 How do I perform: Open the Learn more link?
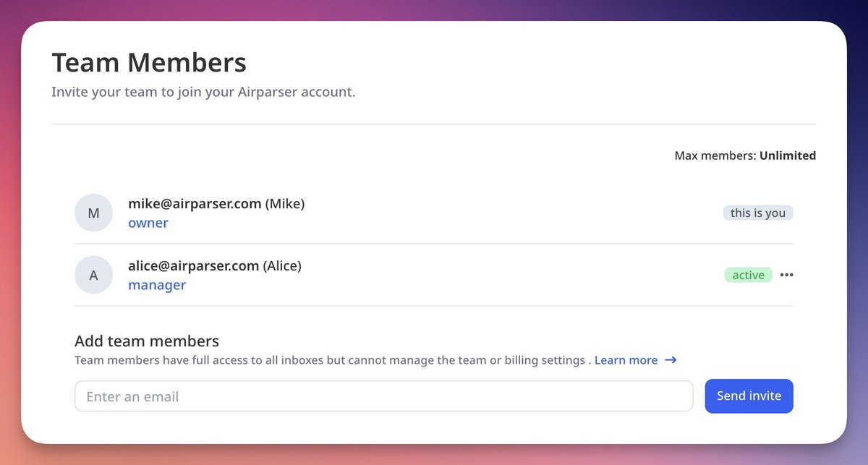click(626, 359)
